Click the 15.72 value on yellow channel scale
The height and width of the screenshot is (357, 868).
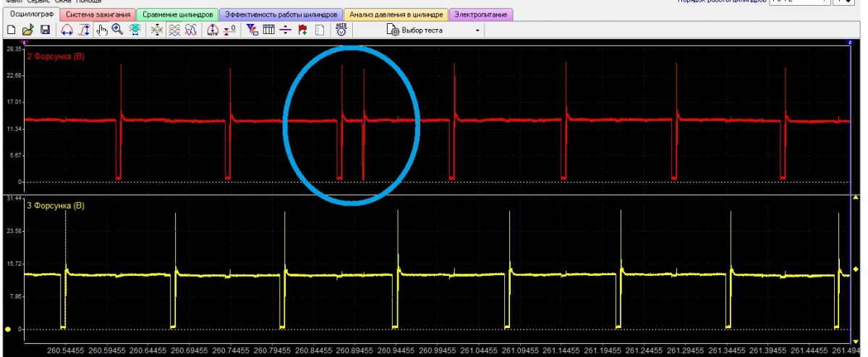(13, 263)
